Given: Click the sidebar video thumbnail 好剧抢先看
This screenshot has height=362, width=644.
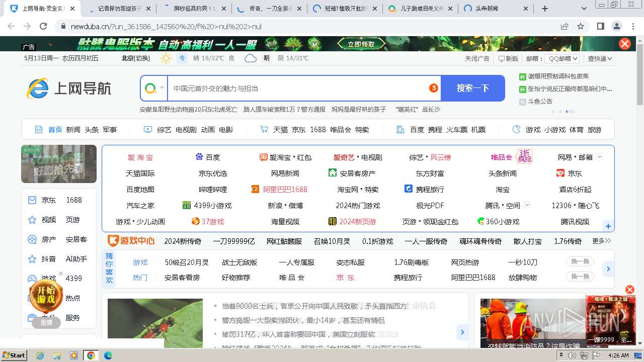Looking at the screenshot, I should point(59,164).
